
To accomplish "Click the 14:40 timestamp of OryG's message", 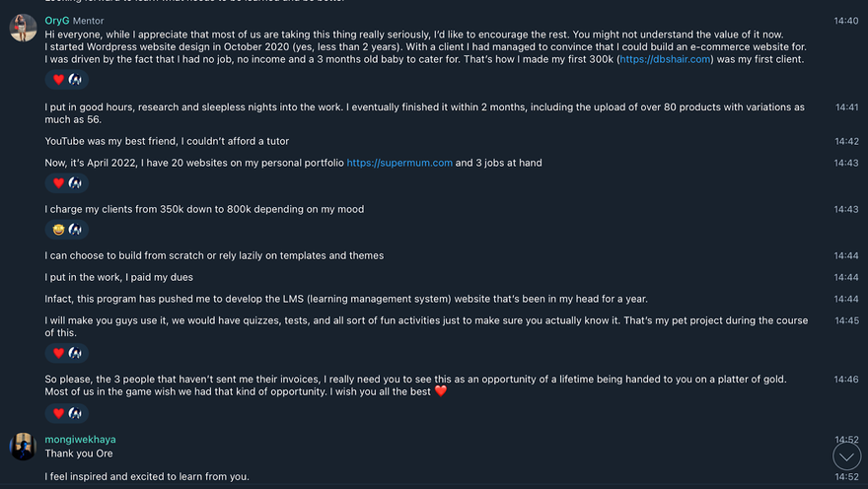I will (846, 21).
